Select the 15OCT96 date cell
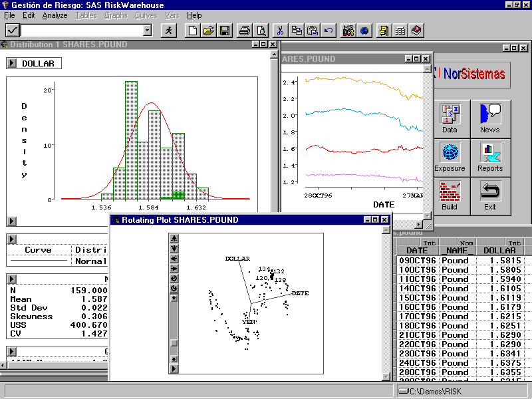The width and height of the screenshot is (532, 399). point(417,298)
